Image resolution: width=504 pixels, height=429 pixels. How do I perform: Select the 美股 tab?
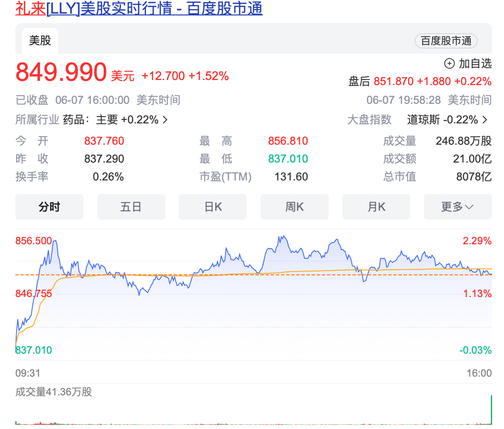[40, 41]
